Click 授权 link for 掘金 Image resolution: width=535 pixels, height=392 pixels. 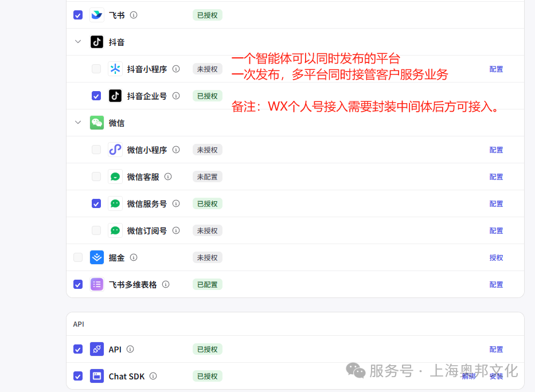495,257
